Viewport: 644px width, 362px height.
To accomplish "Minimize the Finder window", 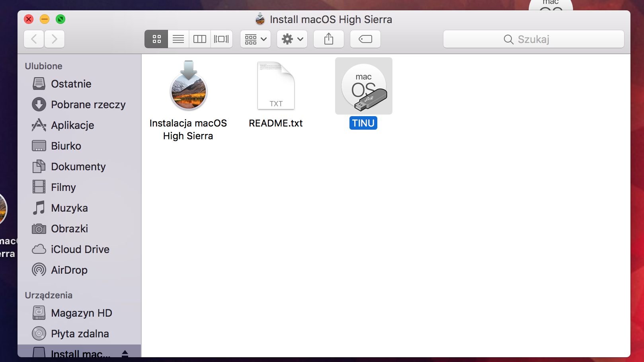I will (45, 19).
